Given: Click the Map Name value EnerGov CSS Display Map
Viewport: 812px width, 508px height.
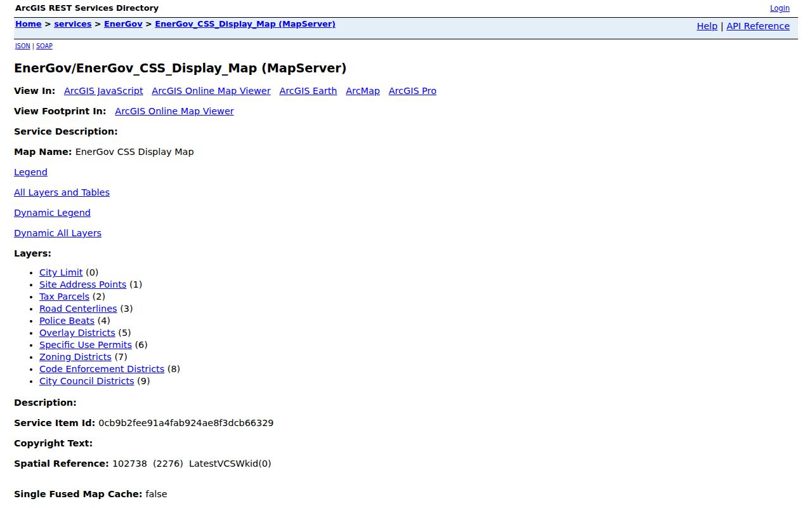Looking at the screenshot, I should tap(134, 152).
